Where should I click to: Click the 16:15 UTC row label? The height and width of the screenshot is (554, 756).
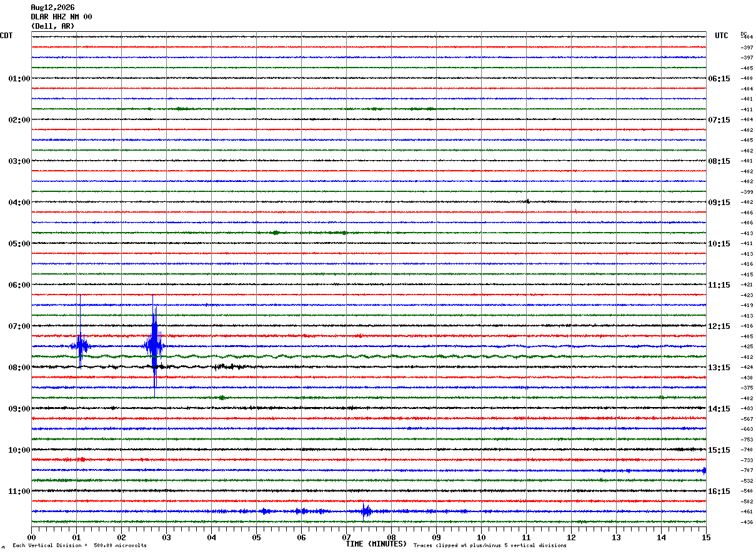719,491
